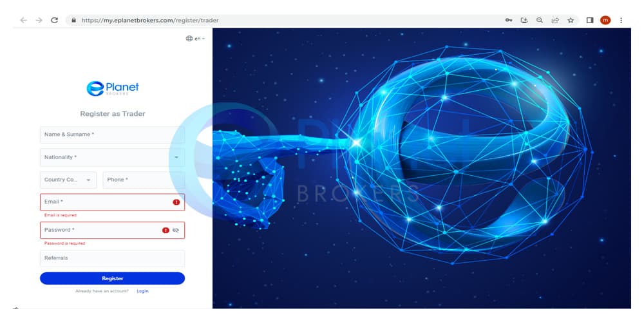Click the Referrals input field

112,258
